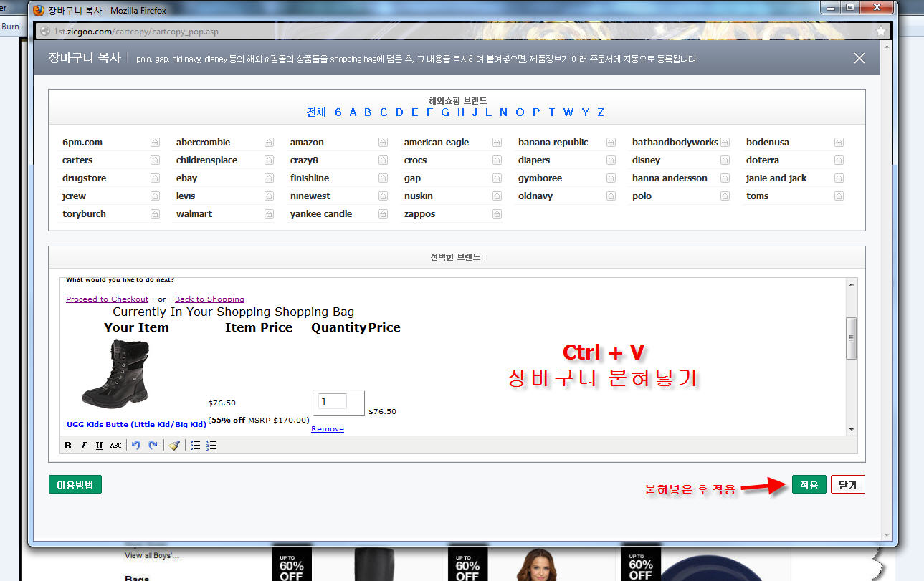Select the carters brand
Screen dimensions: 924x581
[x=77, y=160]
